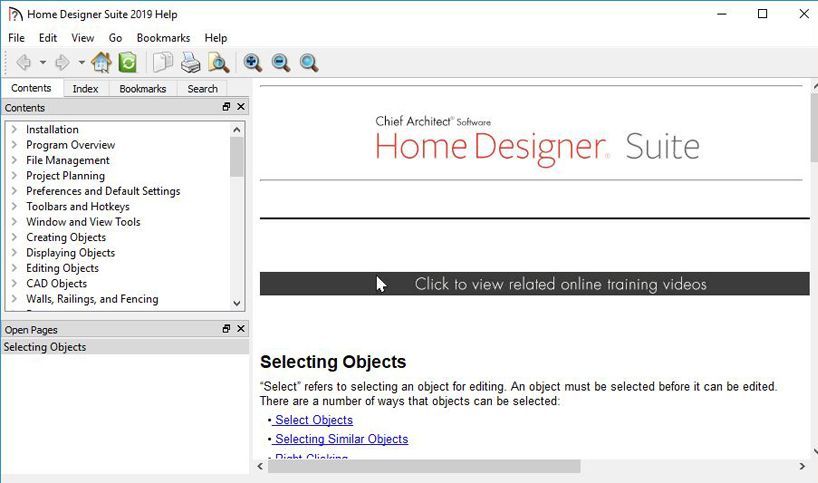Expand the Window and View Tools topic
The width and height of the screenshot is (818, 483).
[14, 221]
